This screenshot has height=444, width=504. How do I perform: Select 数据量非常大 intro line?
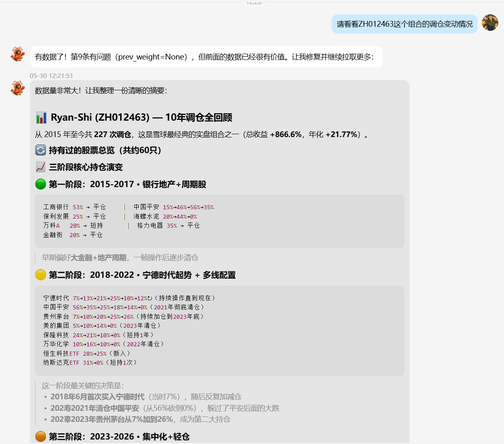pos(101,91)
